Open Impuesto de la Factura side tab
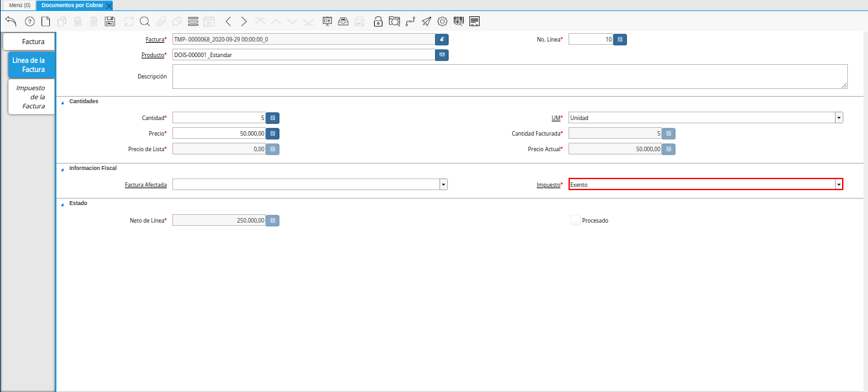Image resolution: width=868 pixels, height=392 pixels. point(31,97)
